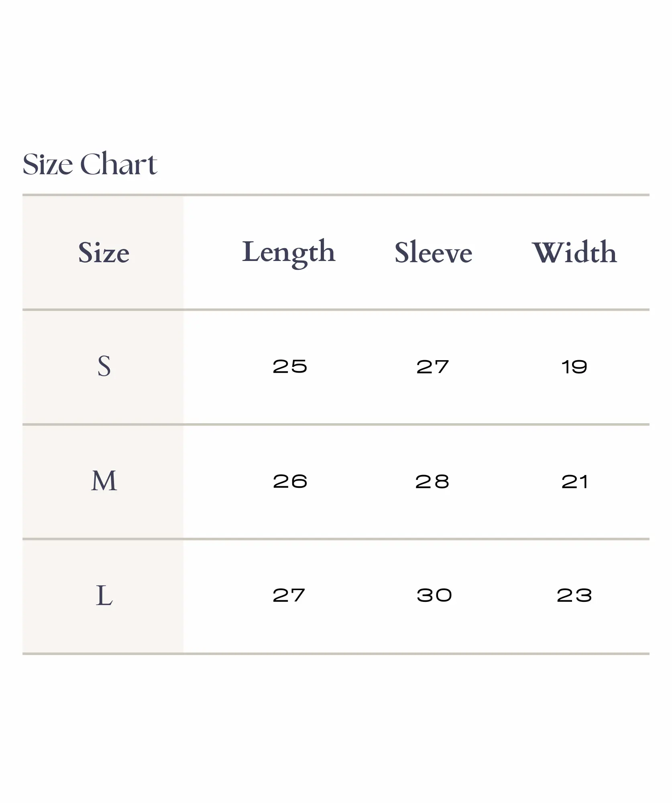The width and height of the screenshot is (672, 803).
Task: Click the Length column header
Action: tap(289, 253)
